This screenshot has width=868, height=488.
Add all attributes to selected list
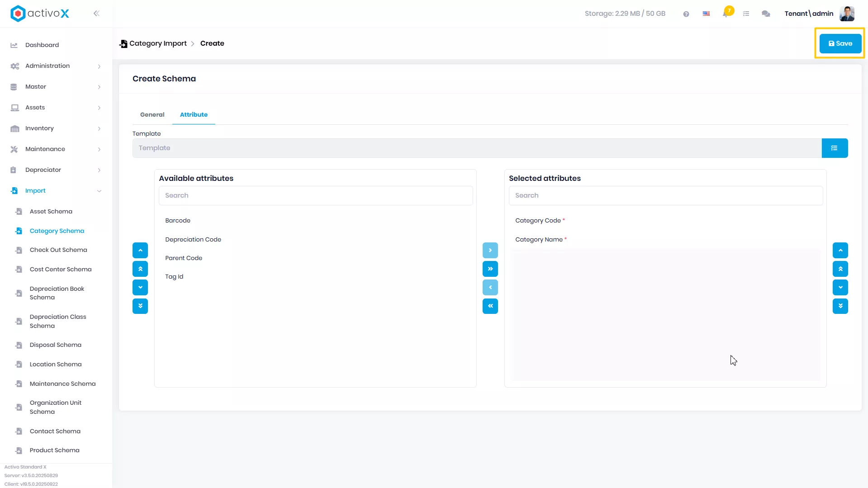(x=490, y=269)
